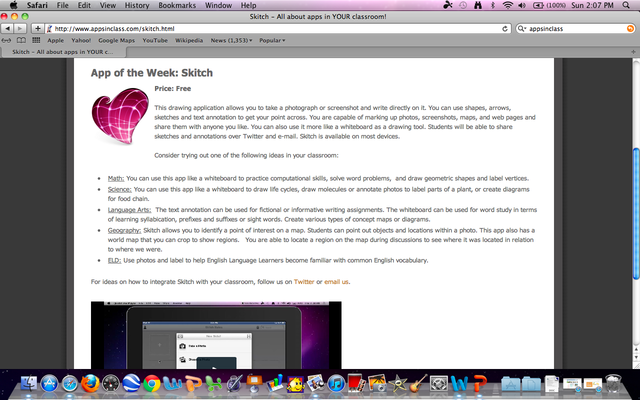Expand the Popular bookmarks dropdown
This screenshot has width=640, height=400.
(272, 40)
